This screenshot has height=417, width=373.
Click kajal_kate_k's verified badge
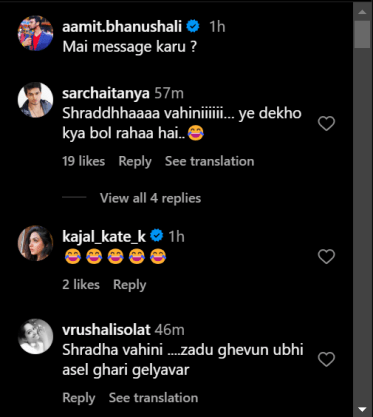[x=157, y=236]
